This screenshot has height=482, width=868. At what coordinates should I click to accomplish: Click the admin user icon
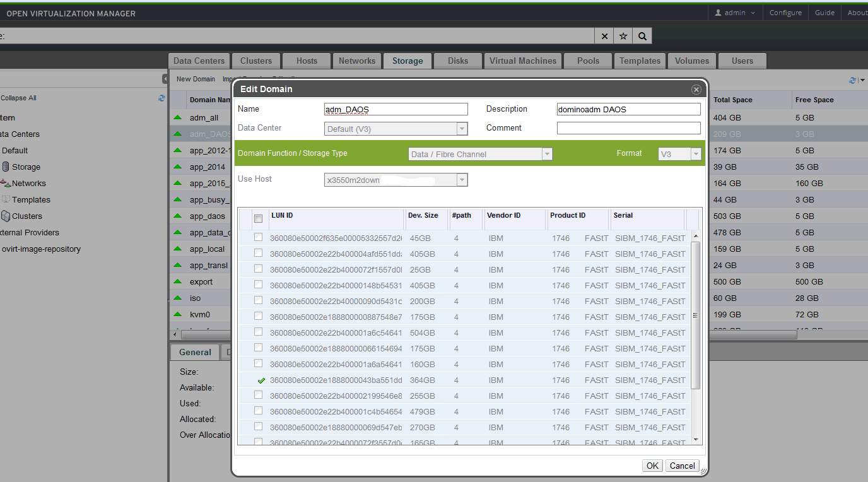coord(718,13)
